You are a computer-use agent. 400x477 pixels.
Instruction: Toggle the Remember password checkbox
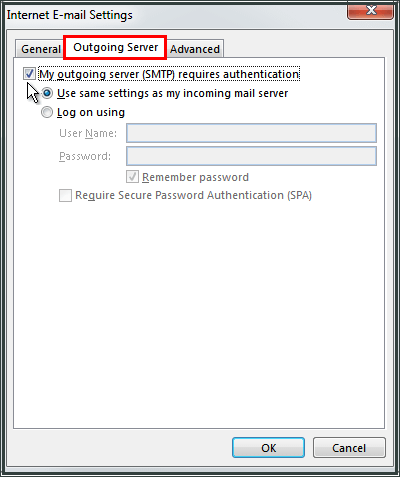click(132, 177)
